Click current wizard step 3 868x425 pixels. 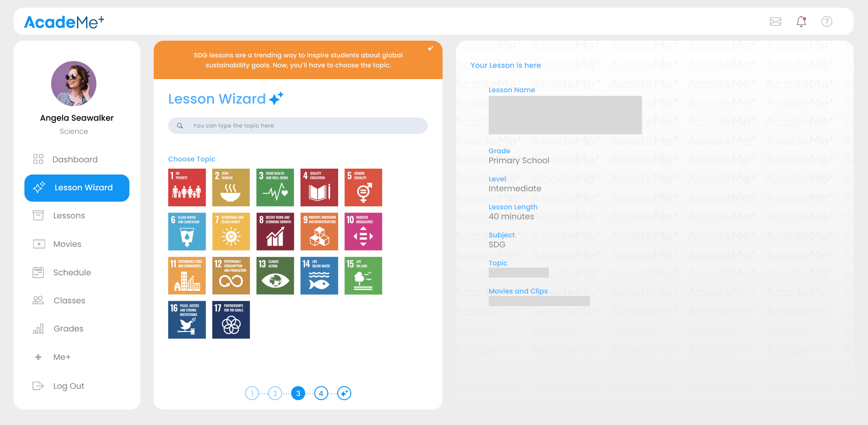click(298, 393)
